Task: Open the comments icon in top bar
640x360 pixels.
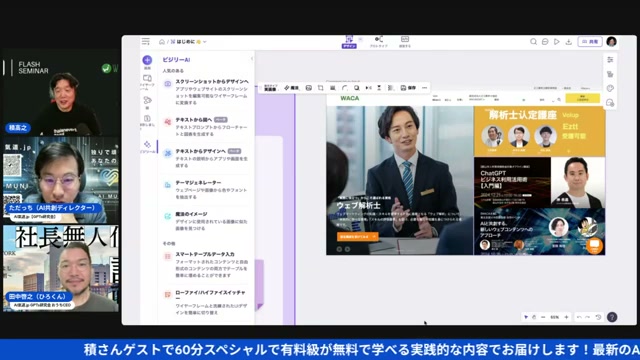Action: (545, 42)
